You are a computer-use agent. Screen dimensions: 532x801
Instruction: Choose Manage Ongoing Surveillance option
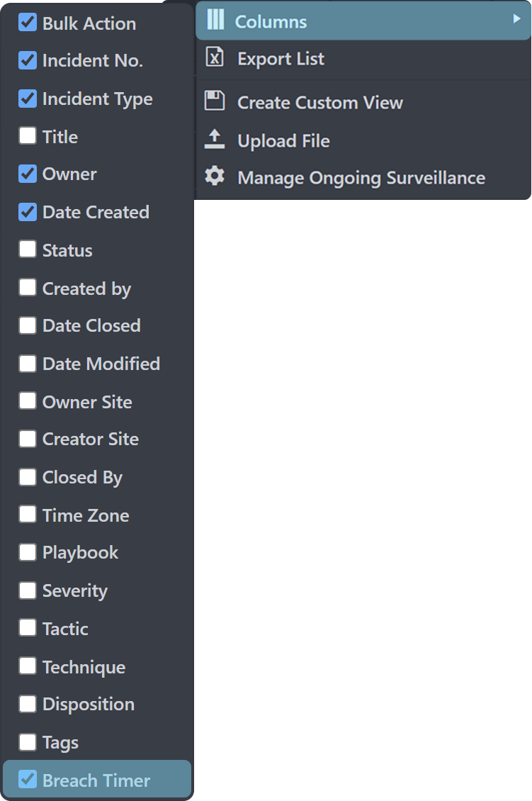pos(361,177)
